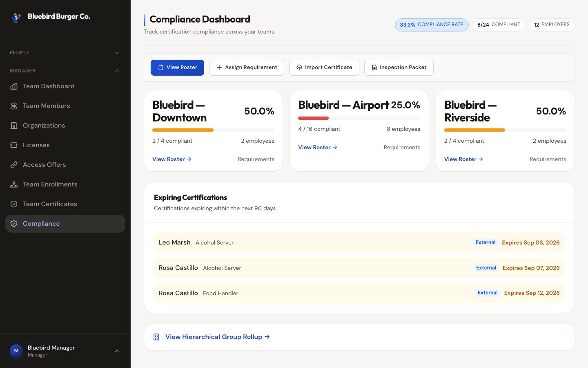Open the Organizations menu item

pos(65,126)
